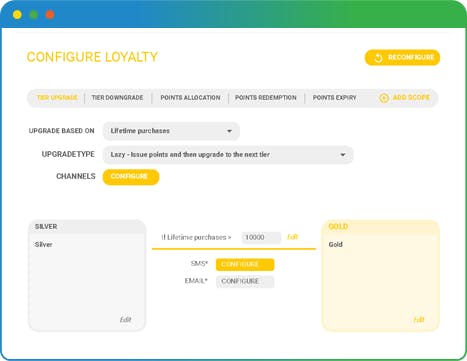467x361 pixels.
Task: Click the Reconfigure button label
Action: (411, 57)
